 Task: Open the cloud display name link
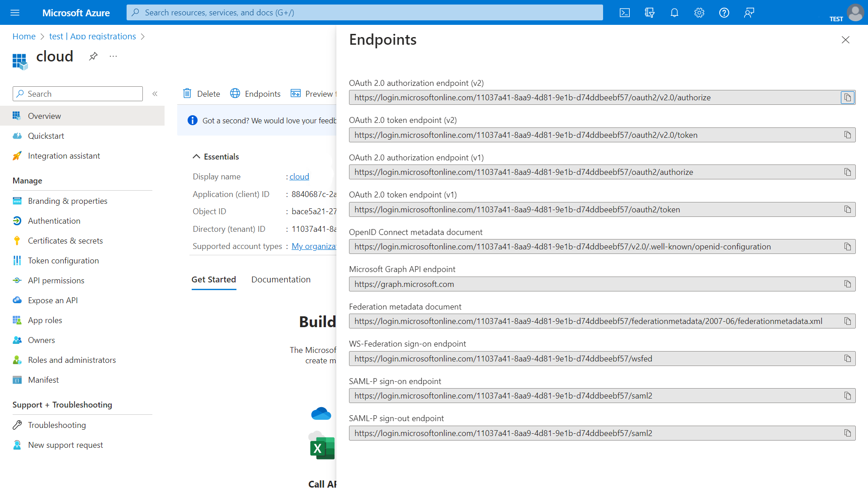299,177
